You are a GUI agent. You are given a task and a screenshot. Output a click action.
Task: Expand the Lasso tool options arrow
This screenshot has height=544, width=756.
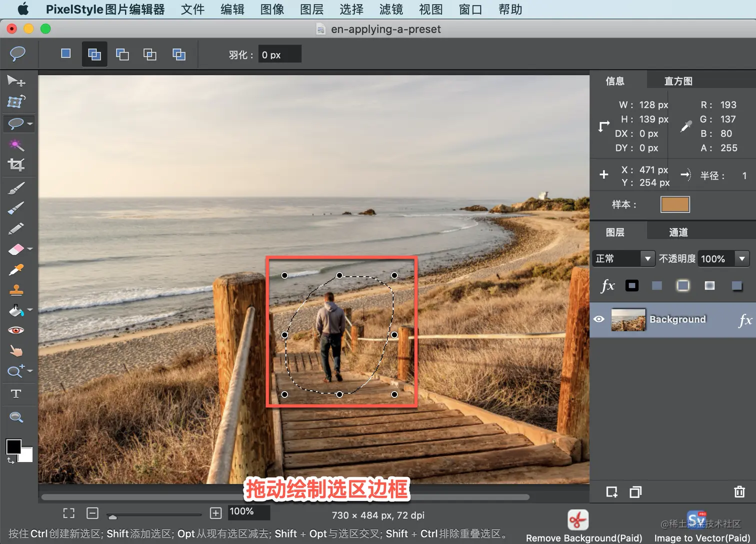coord(30,123)
